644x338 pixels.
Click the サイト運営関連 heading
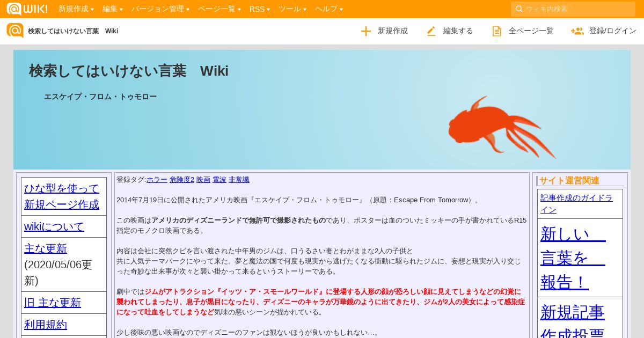[x=569, y=181]
